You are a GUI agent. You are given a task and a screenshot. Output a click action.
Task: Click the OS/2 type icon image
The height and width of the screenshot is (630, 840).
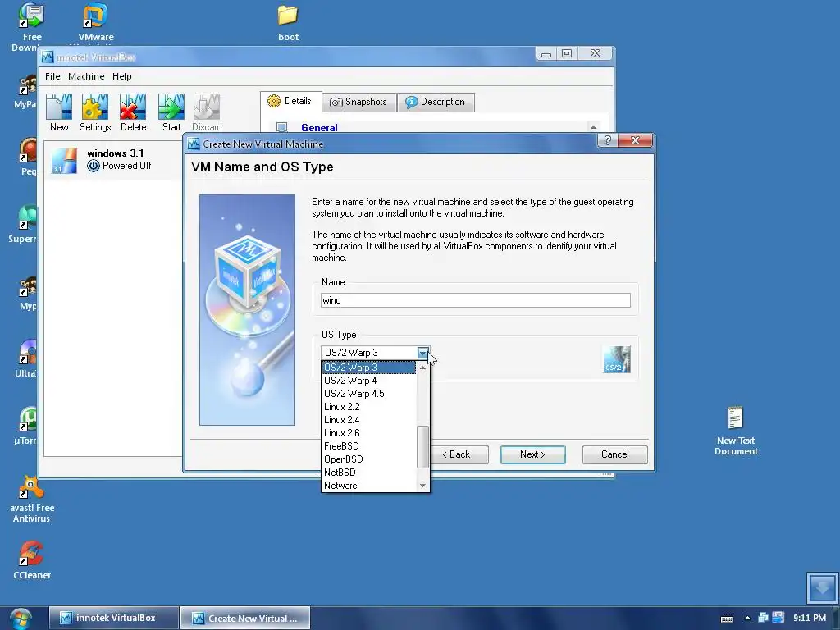(x=616, y=359)
